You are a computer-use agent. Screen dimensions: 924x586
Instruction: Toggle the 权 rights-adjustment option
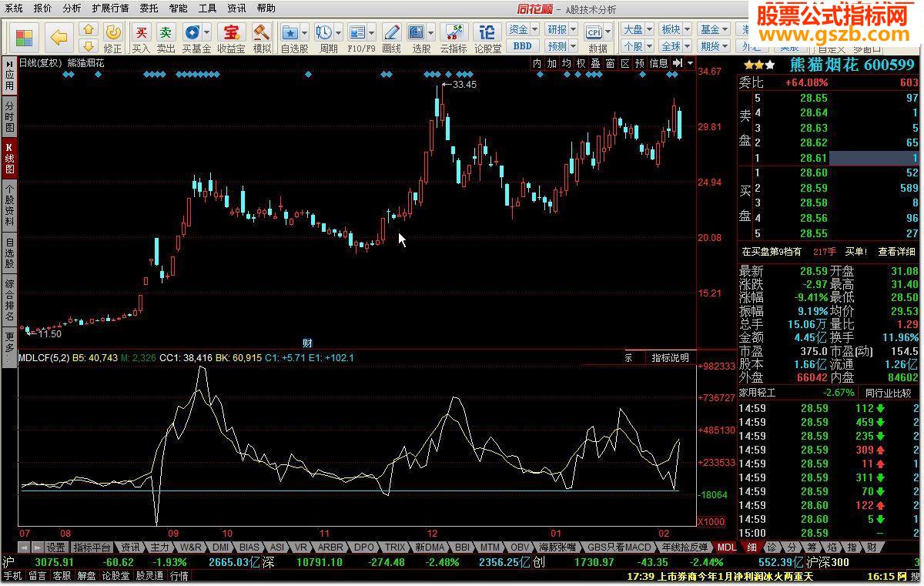581,64
